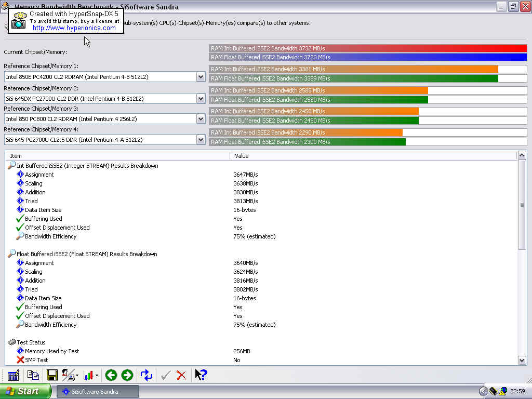Screen dimensions: 532x399
Task: Select the SiSoftware Sandra taskbar button
Action: pos(97,392)
